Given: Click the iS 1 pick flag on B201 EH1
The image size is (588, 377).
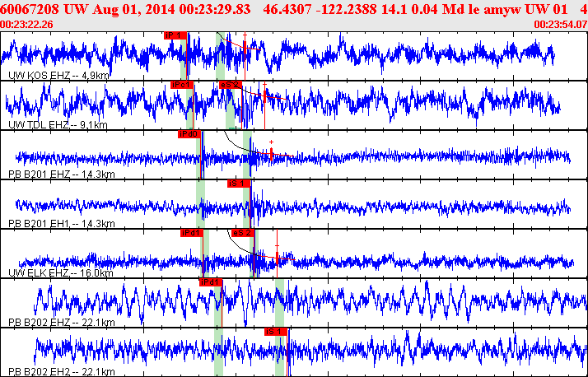Looking at the screenshot, I should pos(239,184).
